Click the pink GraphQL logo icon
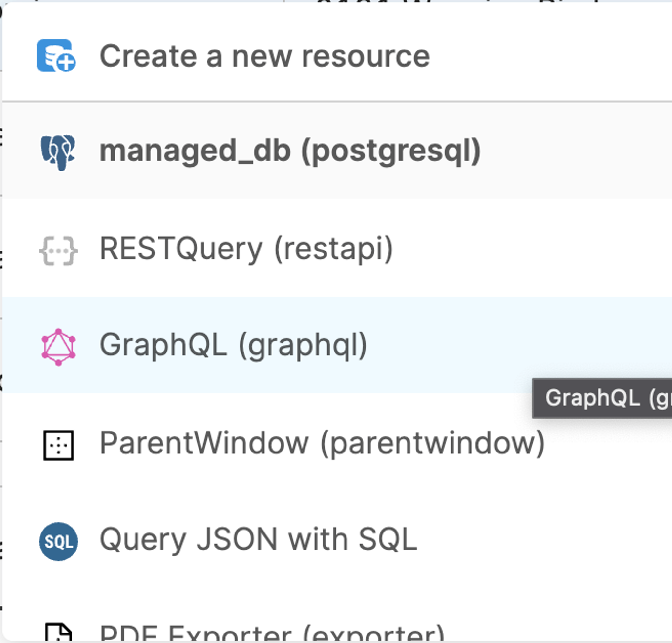Screen dimensions: 672x643 (x=58, y=347)
